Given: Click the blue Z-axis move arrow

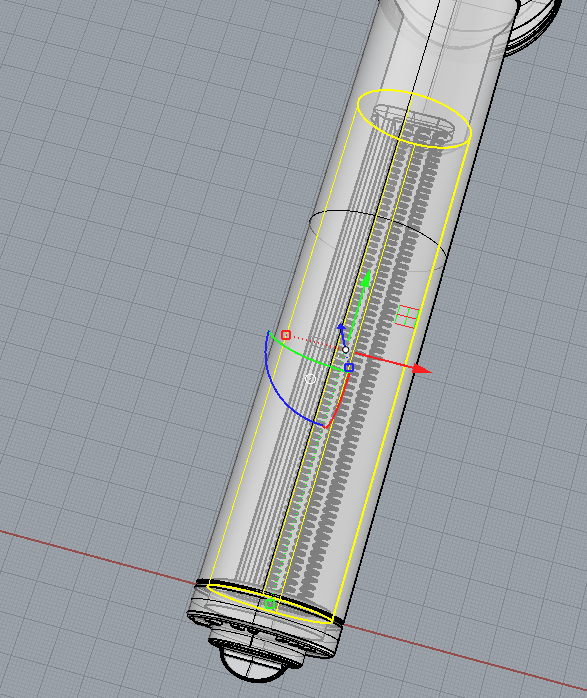Looking at the screenshot, I should [x=341, y=329].
